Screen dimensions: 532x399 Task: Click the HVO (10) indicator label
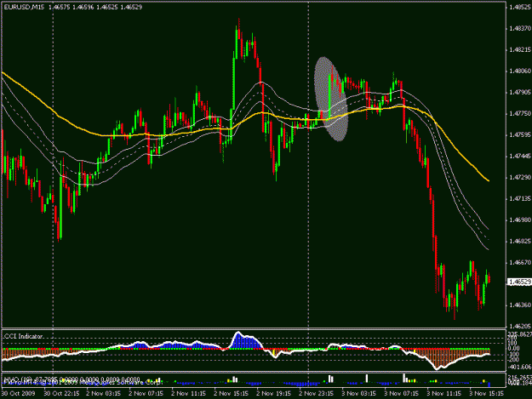(17, 379)
